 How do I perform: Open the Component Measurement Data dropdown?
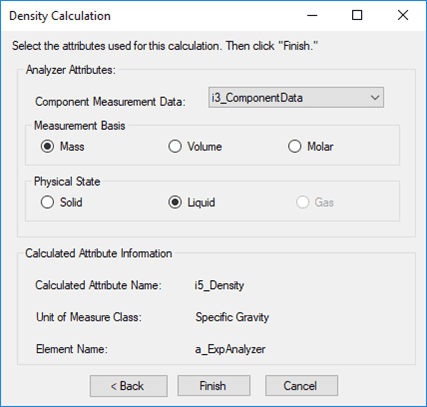[x=296, y=97]
